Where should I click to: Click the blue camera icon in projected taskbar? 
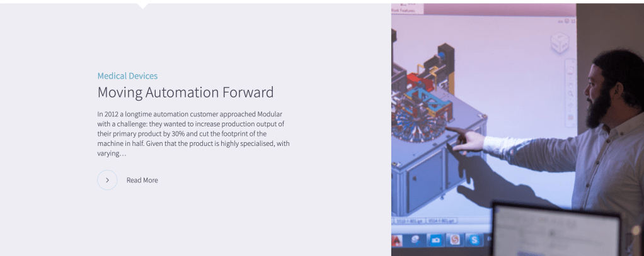click(434, 240)
